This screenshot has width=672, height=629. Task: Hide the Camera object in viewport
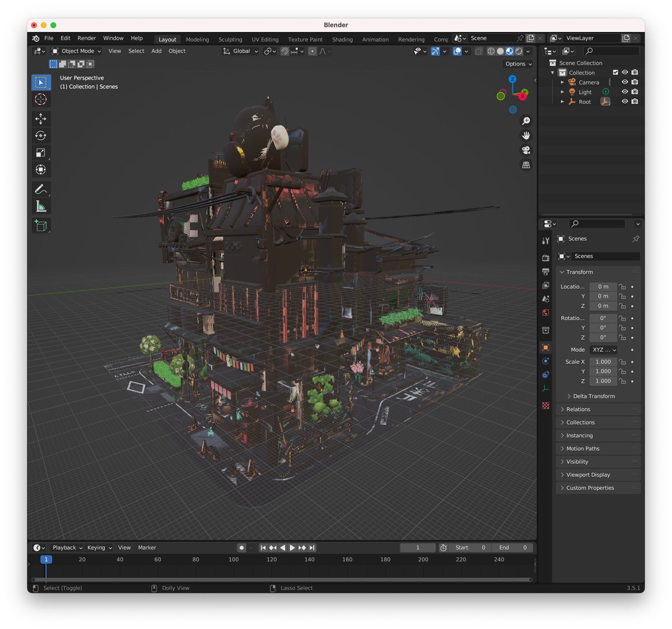pyautogui.click(x=625, y=82)
